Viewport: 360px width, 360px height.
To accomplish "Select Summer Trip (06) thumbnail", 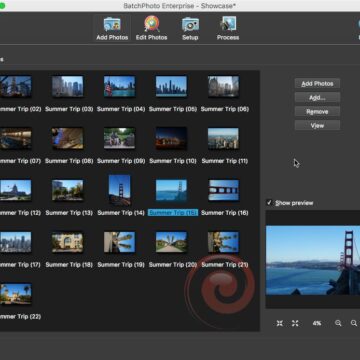I will (223, 86).
